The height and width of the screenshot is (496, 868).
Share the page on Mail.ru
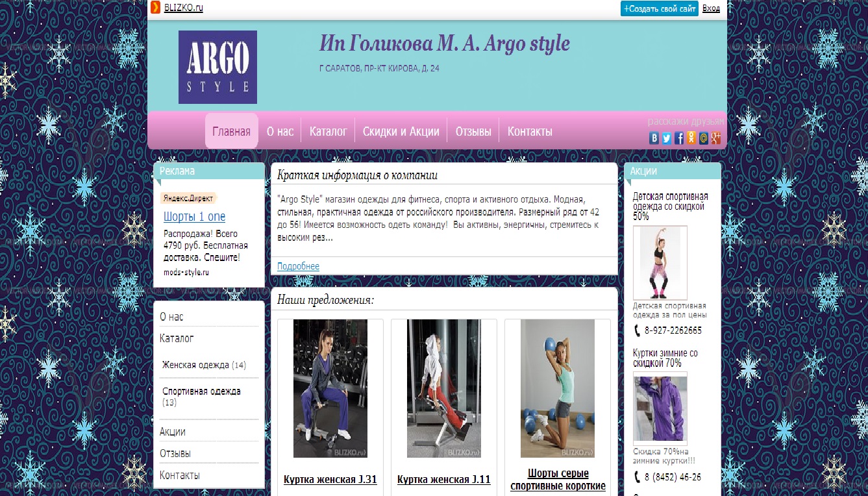(x=704, y=138)
